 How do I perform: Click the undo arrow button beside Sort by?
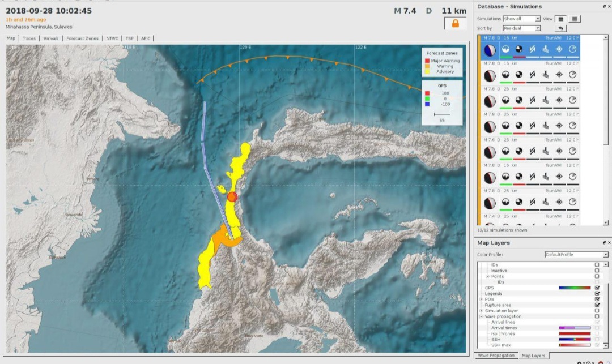click(560, 28)
